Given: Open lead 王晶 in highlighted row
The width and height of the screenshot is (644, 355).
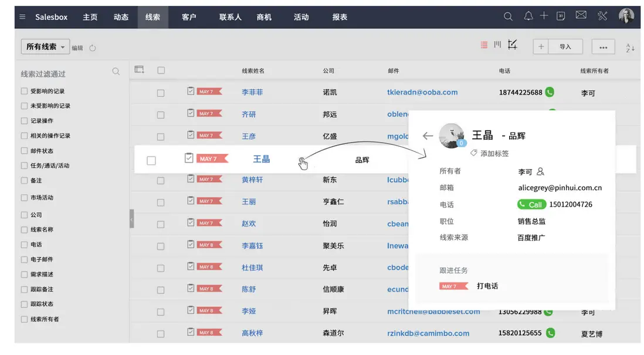Looking at the screenshot, I should pyautogui.click(x=261, y=159).
